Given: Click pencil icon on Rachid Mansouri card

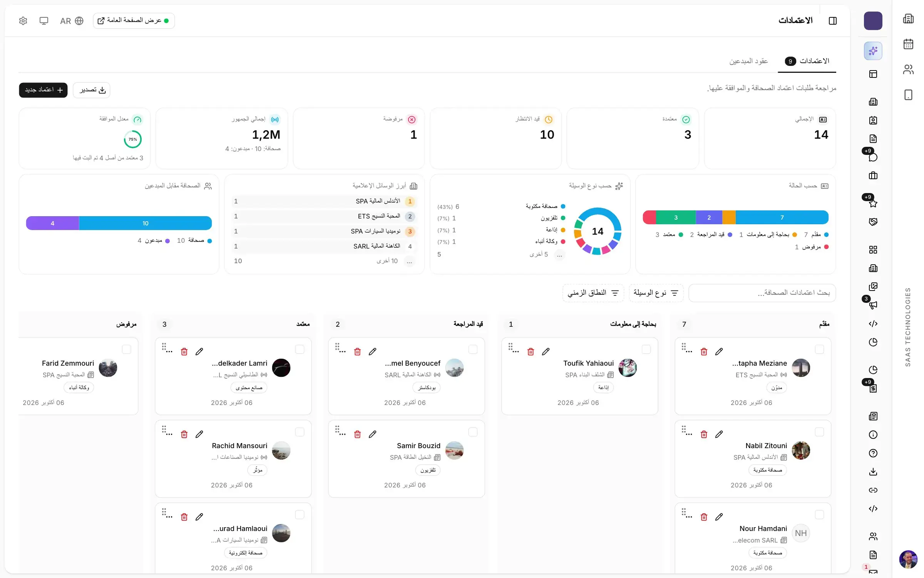Looking at the screenshot, I should [199, 434].
